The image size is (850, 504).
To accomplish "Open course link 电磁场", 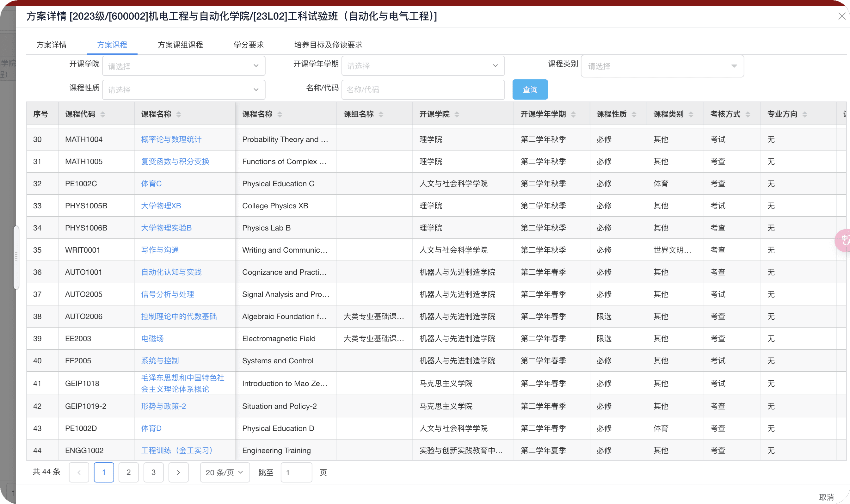I will tap(152, 339).
